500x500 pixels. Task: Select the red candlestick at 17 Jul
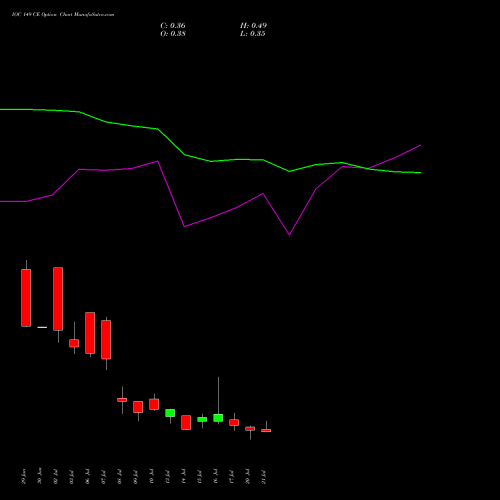(x=234, y=422)
